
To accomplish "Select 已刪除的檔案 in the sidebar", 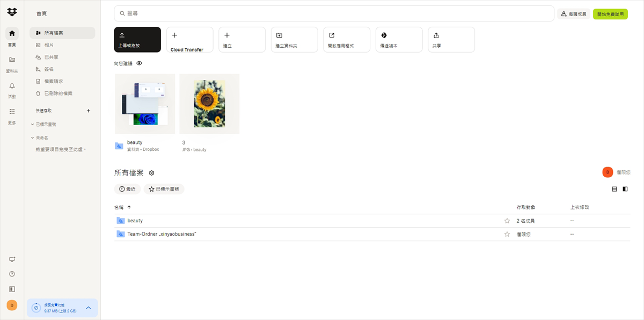I will tap(62, 93).
